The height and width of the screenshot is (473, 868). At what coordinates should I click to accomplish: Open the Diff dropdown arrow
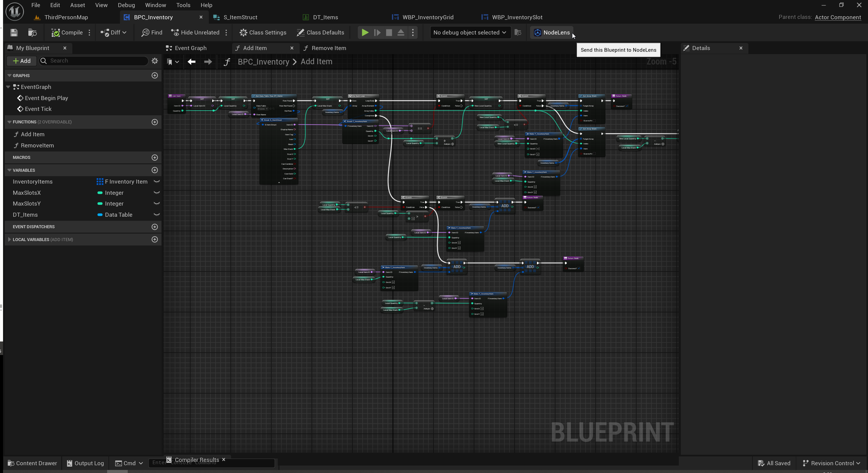124,32
